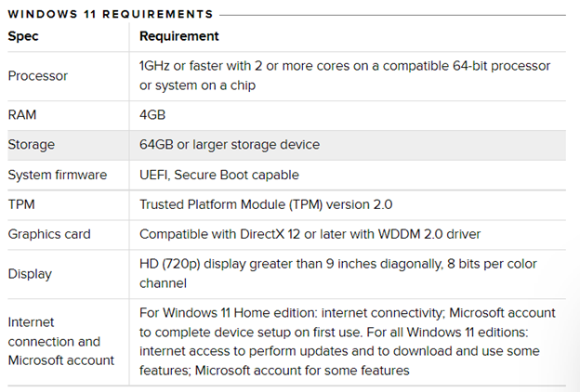Click the Windows 11 Home edition requirement paragraph

pyautogui.click(x=348, y=341)
